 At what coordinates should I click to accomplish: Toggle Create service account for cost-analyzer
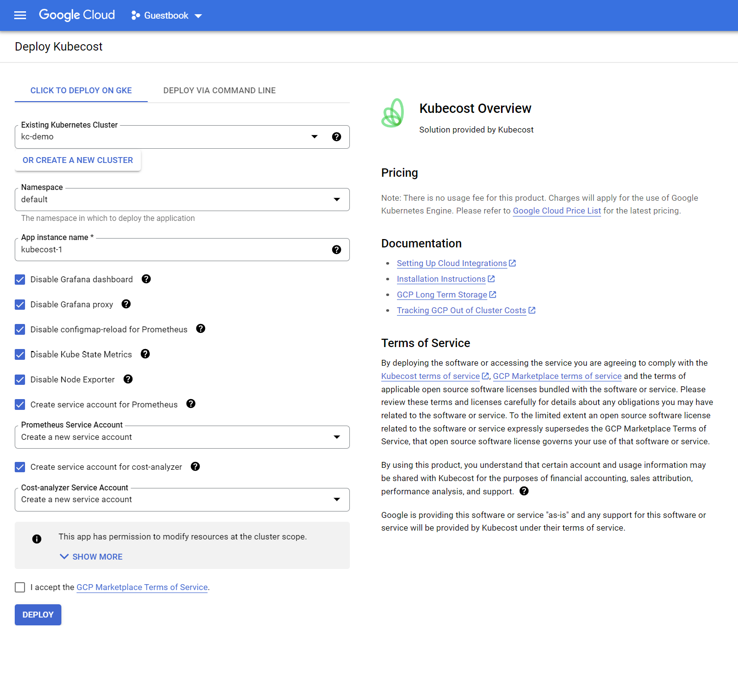(x=20, y=467)
